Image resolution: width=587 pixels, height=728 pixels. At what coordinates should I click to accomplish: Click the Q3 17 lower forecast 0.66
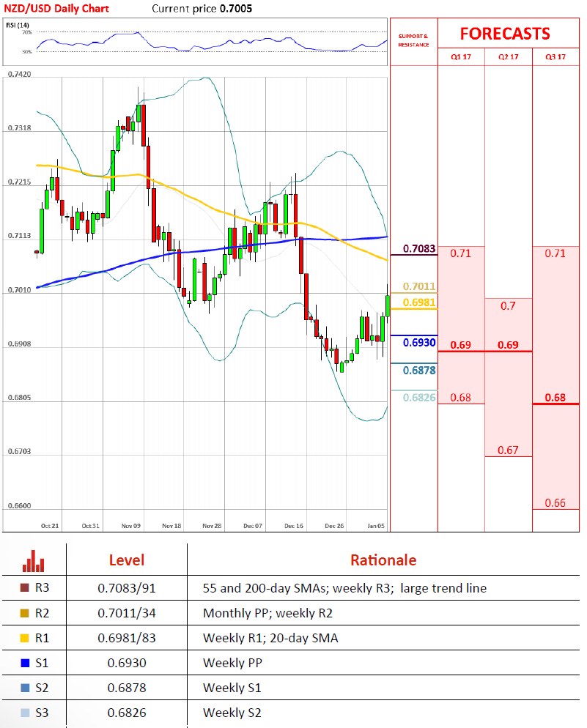tap(555, 503)
